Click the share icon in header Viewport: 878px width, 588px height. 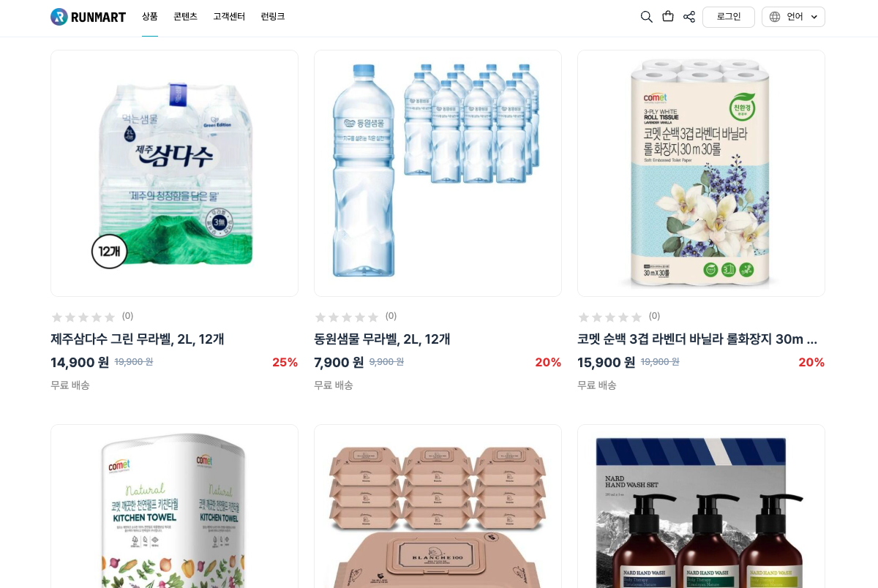(x=689, y=17)
